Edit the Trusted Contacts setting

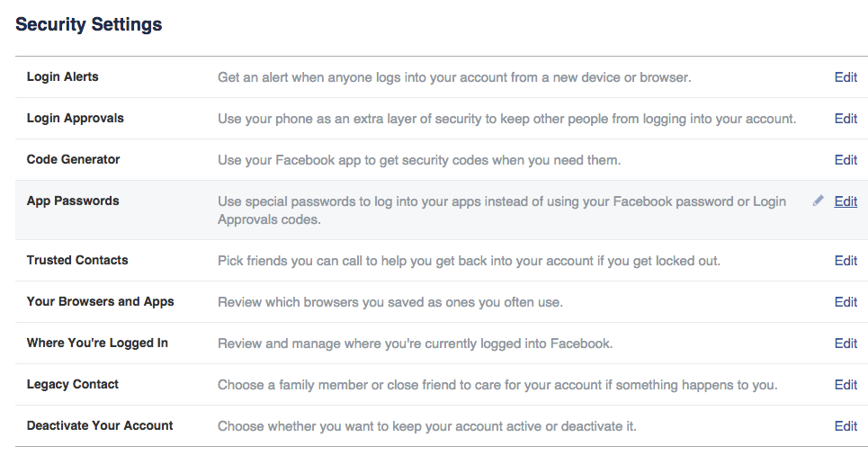[846, 261]
